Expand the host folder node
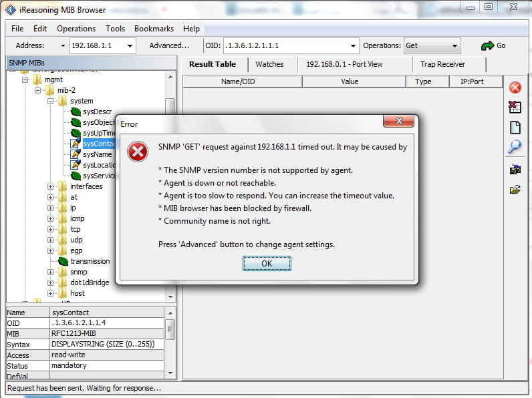This screenshot has height=398, width=532. tap(51, 294)
